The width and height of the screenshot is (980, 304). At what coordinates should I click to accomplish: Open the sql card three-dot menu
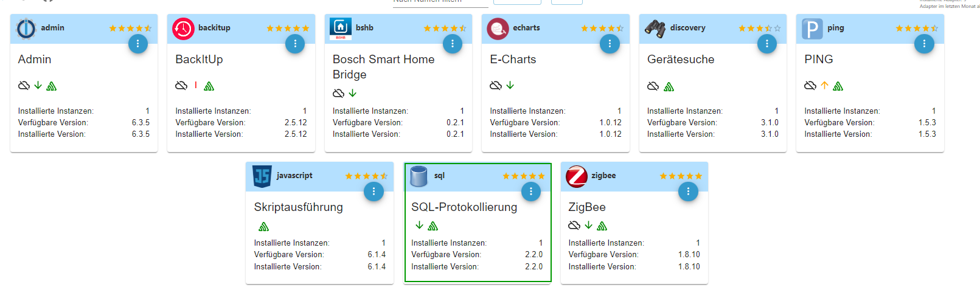click(x=531, y=192)
